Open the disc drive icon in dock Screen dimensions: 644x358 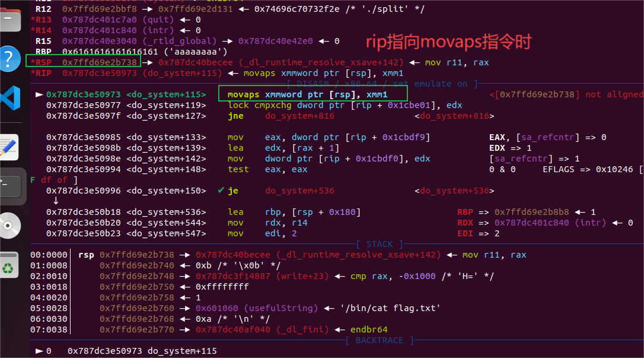[x=10, y=226]
